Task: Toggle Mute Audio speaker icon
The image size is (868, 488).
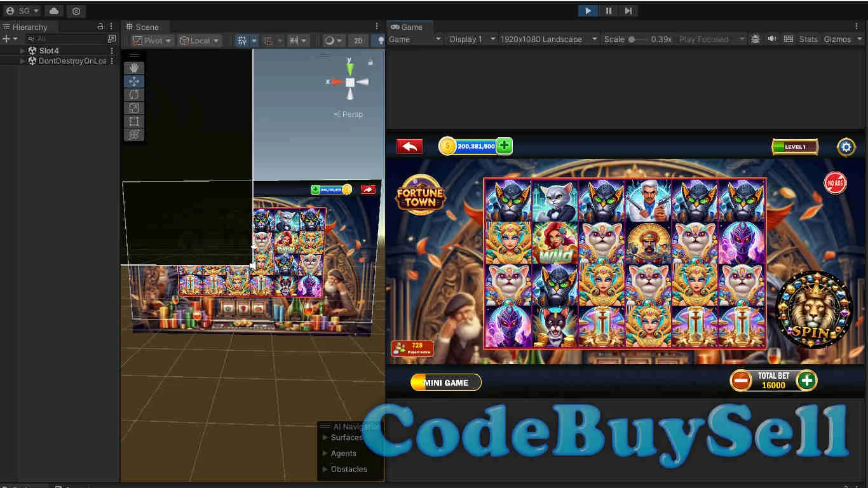Action: pos(772,39)
